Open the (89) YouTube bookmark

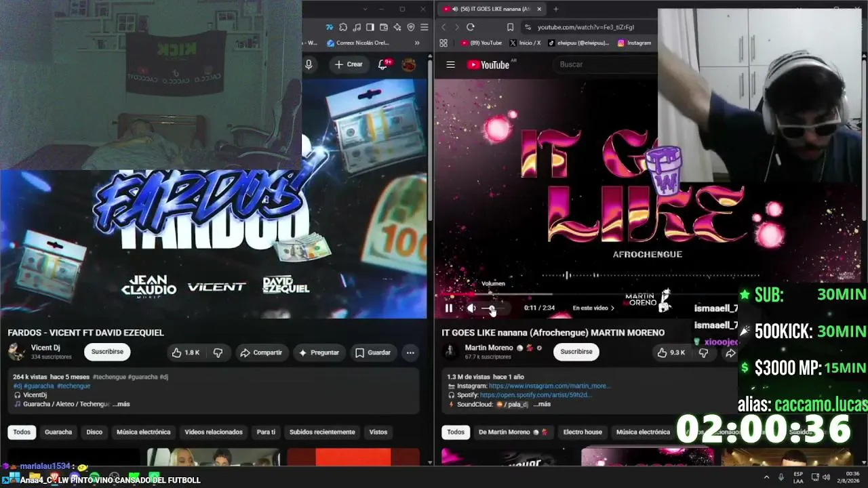pos(481,43)
